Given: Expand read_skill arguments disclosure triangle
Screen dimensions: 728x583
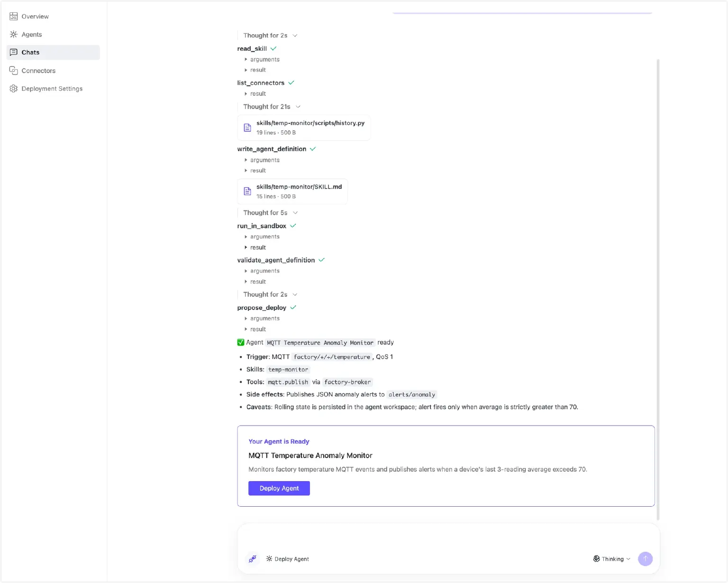Looking at the screenshot, I should tap(246, 59).
